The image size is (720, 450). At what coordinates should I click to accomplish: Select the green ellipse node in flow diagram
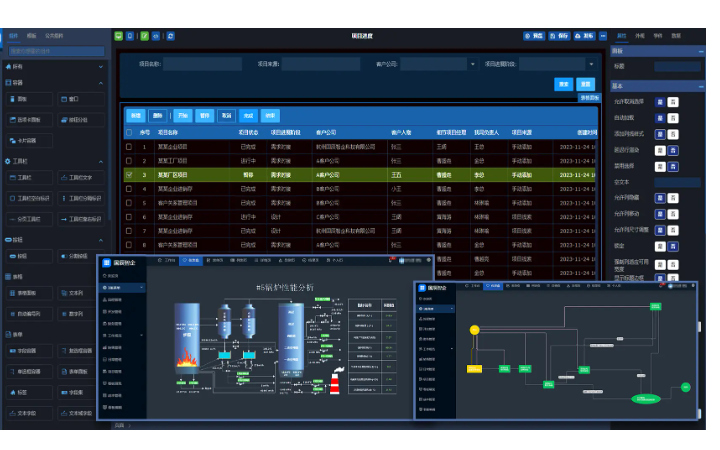[646, 399]
